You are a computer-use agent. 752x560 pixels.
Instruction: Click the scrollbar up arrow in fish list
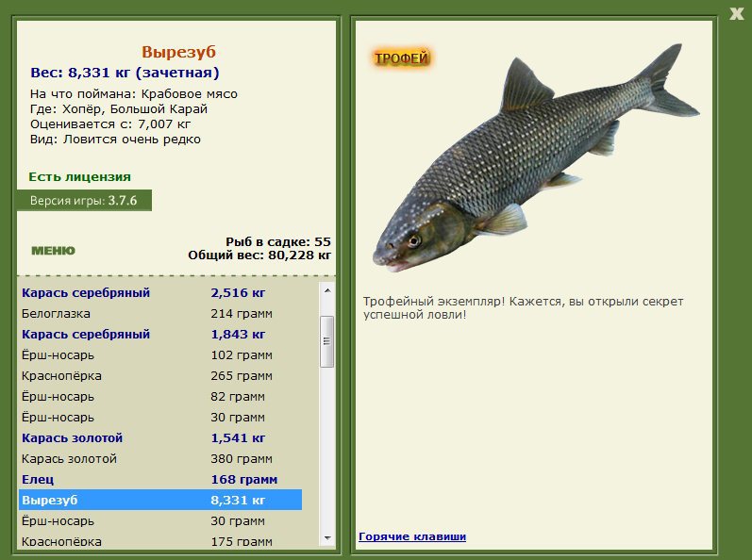(x=327, y=290)
